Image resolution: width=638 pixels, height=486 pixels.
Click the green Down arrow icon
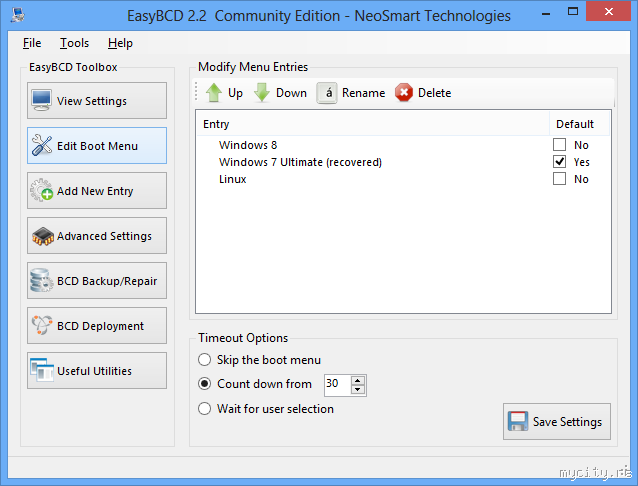(x=262, y=92)
